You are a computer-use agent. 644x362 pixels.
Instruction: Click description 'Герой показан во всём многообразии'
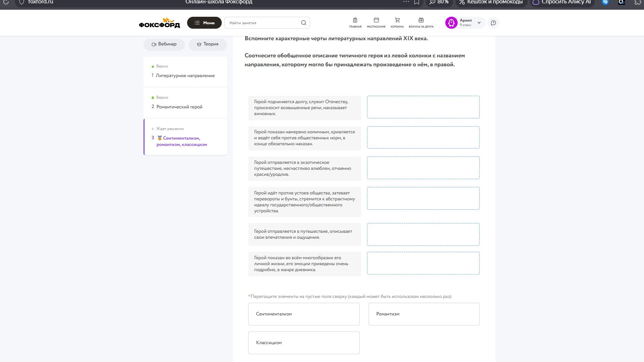(304, 264)
